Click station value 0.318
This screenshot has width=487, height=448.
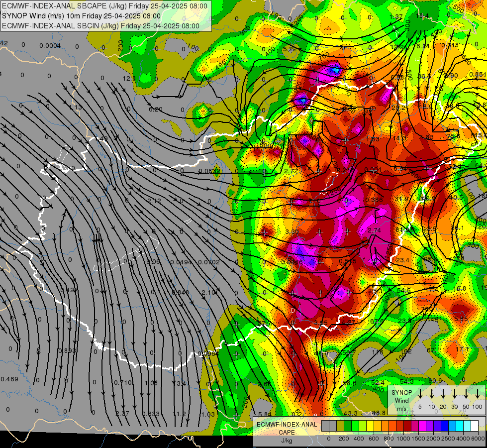[x=450, y=45]
